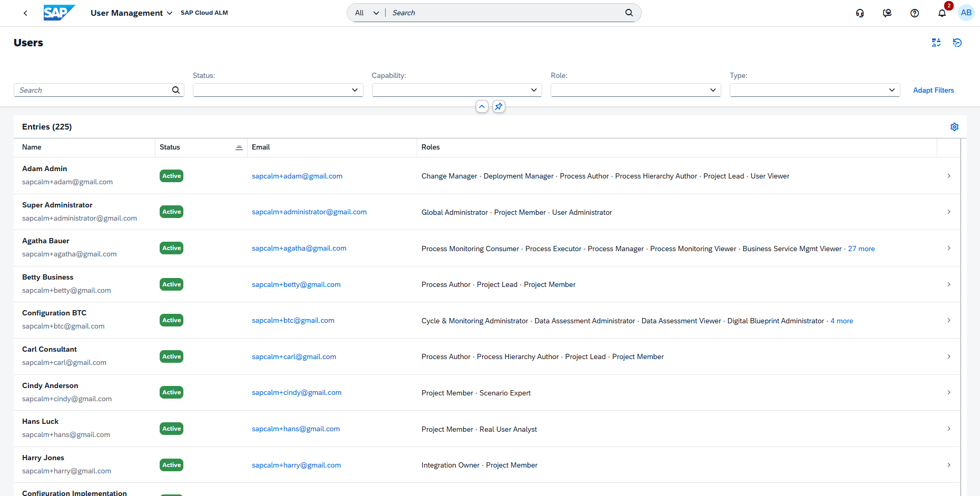
Task: Select the name Agatha Bauer
Action: tap(46, 241)
